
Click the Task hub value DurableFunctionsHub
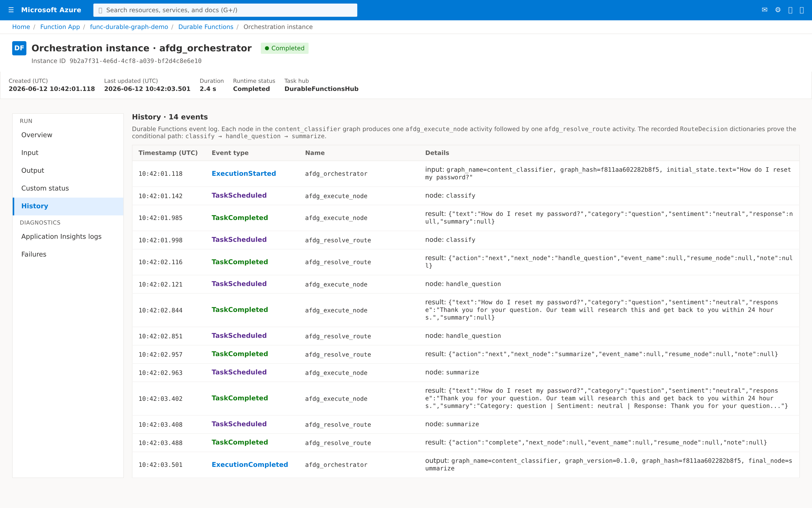pyautogui.click(x=321, y=89)
